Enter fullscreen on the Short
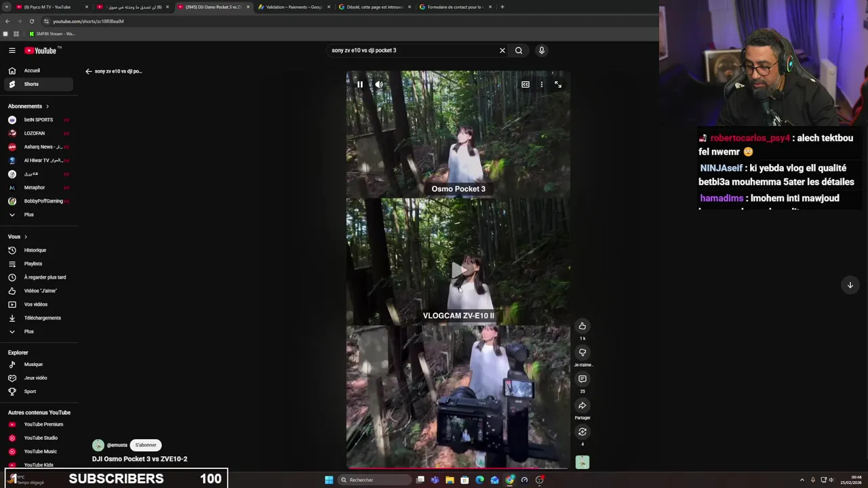The image size is (868, 488). 558,85
